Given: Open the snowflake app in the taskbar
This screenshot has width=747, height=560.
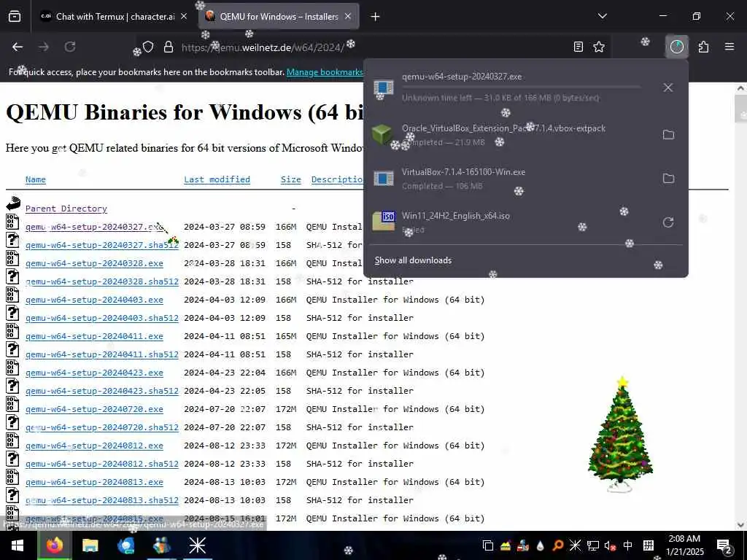Looking at the screenshot, I should pyautogui.click(x=197, y=545).
